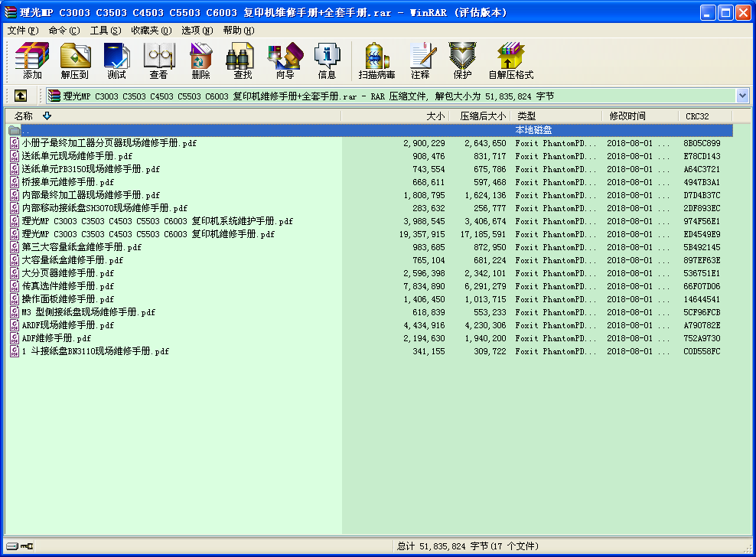Click the 添加 (Add) toolbar icon

point(32,60)
